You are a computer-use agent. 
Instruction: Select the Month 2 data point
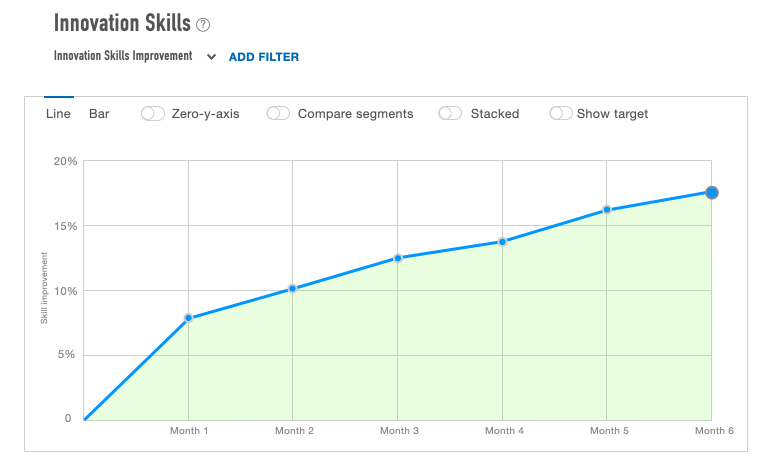pyautogui.click(x=292, y=288)
